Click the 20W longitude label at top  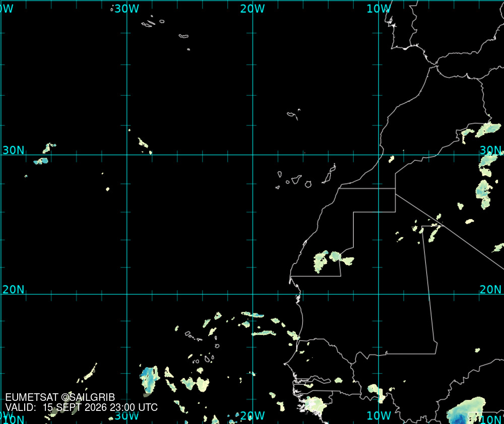pos(253,9)
